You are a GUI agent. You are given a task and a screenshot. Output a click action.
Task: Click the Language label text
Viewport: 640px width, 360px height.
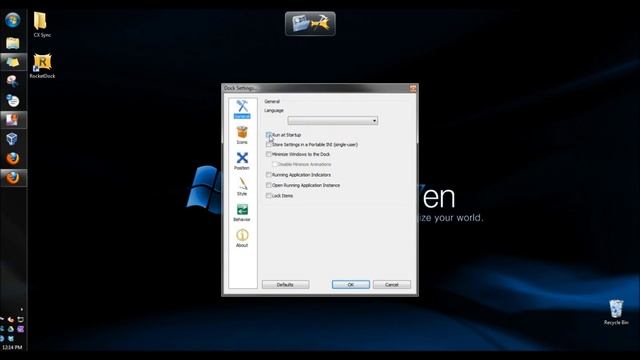tap(274, 111)
